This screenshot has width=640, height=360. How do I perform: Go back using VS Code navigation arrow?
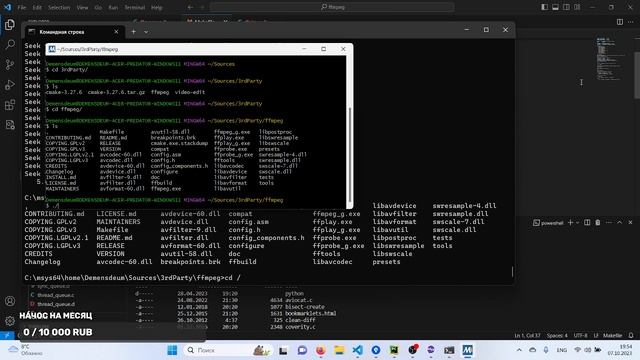pos(191,7)
